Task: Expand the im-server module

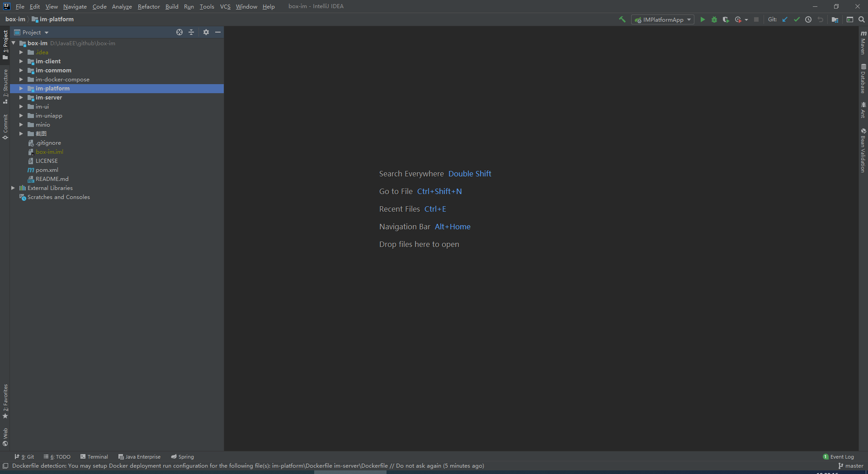Action: coord(21,97)
